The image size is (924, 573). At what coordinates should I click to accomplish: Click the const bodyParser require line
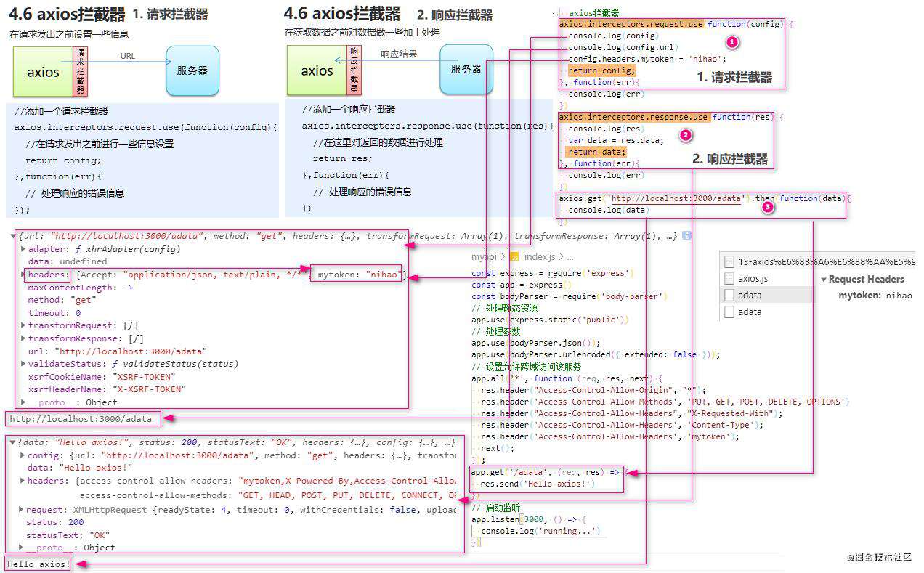[x=570, y=296]
